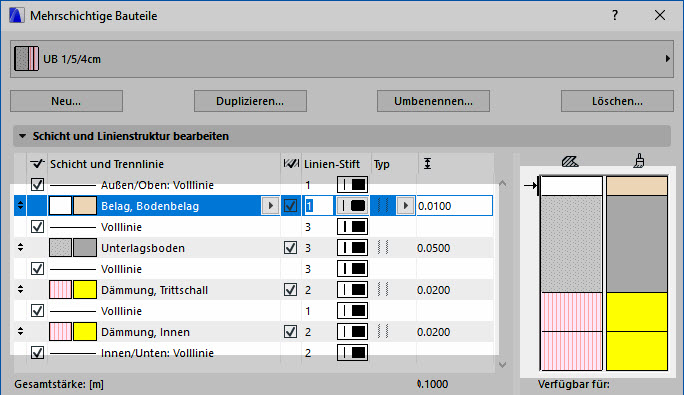Click the help question mark button
The height and width of the screenshot is (395, 684).
[615, 16]
